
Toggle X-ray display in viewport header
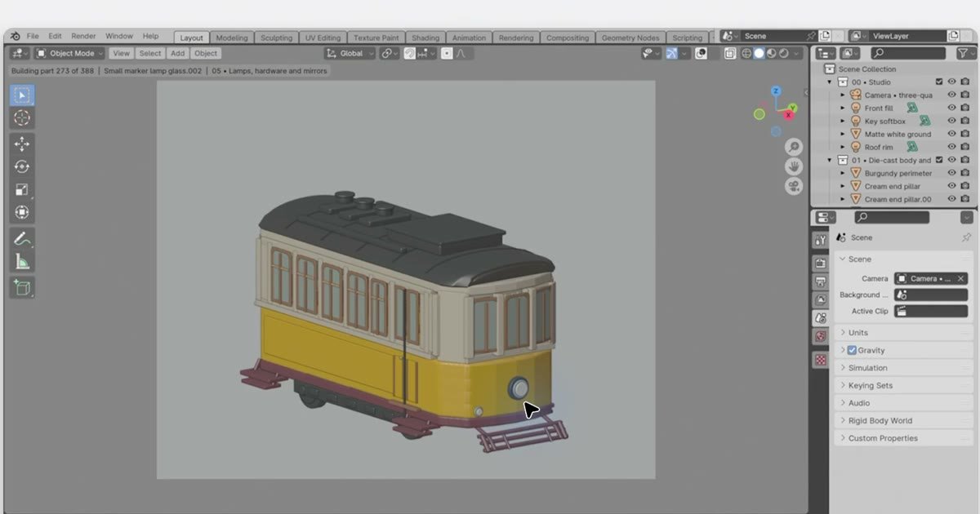pyautogui.click(x=729, y=53)
